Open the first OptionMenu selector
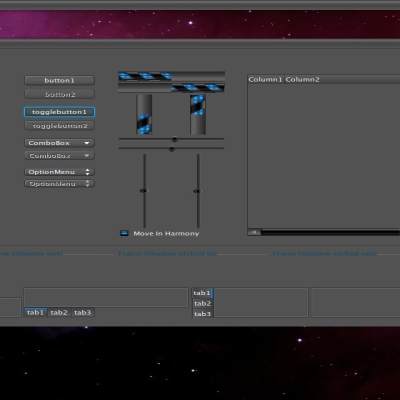The image size is (400, 400). click(x=59, y=172)
